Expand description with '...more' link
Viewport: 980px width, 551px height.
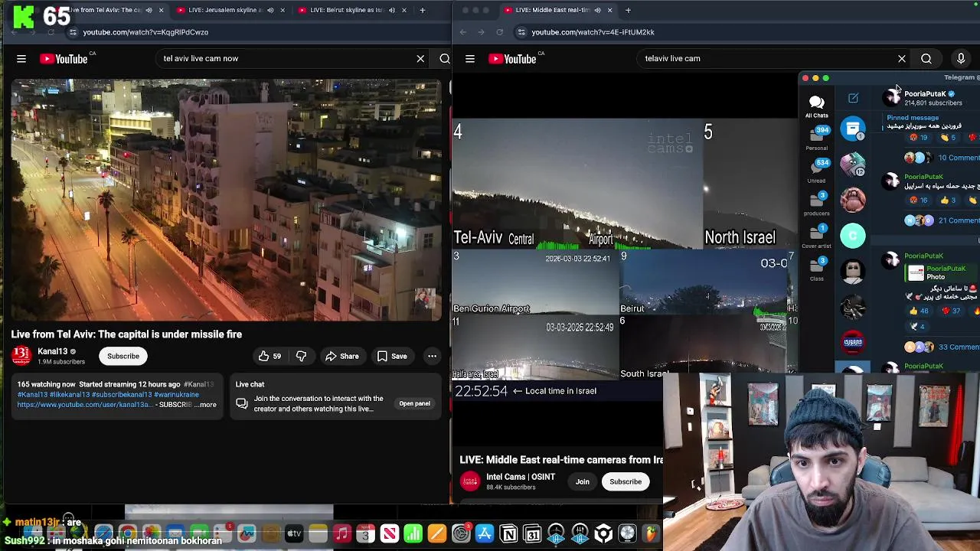click(207, 404)
